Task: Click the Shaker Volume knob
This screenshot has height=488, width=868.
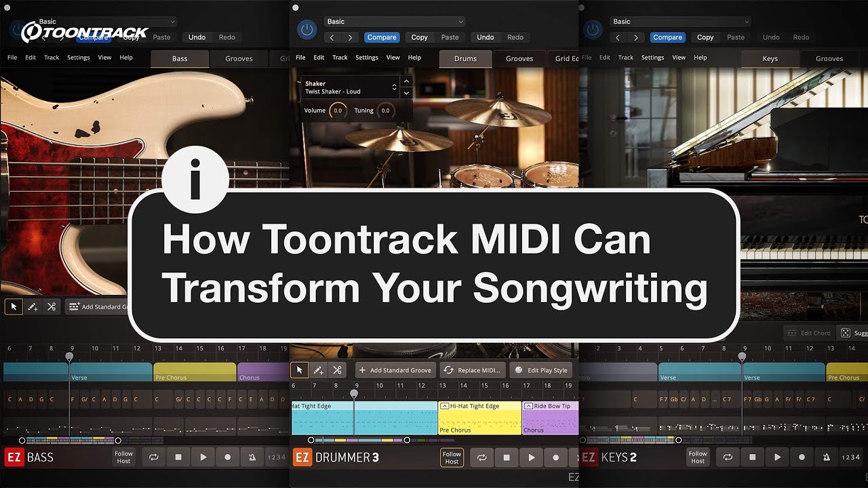Action: click(338, 110)
